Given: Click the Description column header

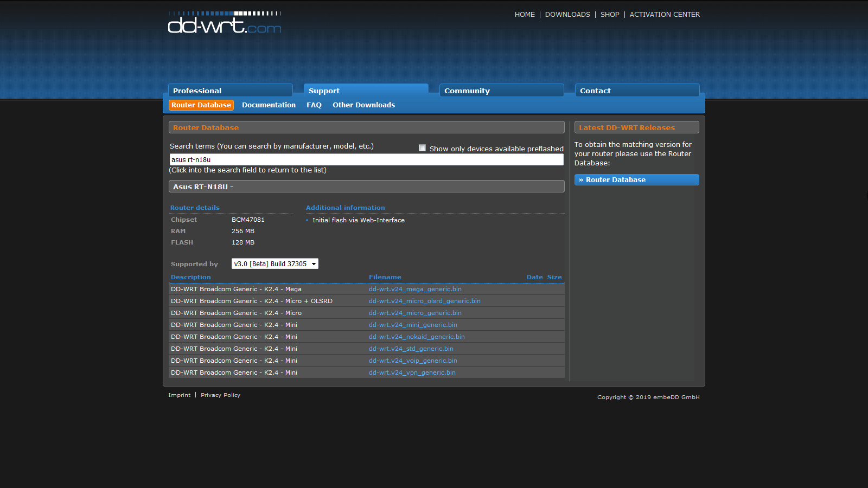Looking at the screenshot, I should pos(191,277).
